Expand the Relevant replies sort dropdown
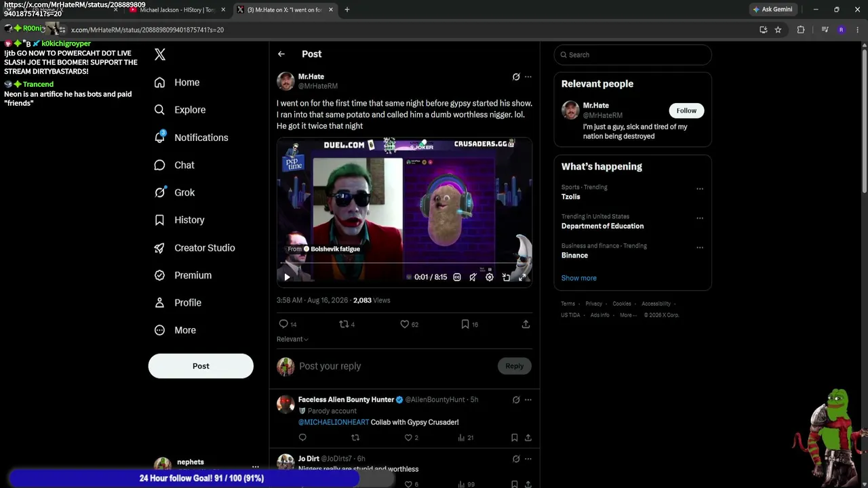Viewport: 868px width, 488px height. [x=292, y=339]
